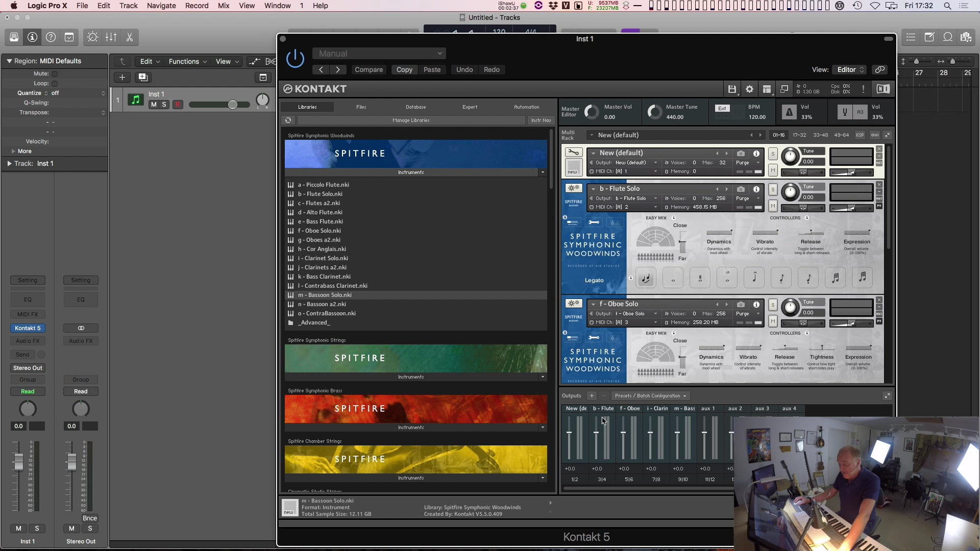
Task: Click the Inst 1 channel strip volume fader
Action: pyautogui.click(x=19, y=462)
